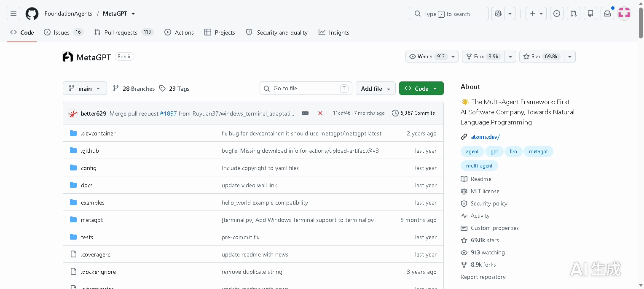644x289 pixels.
Task: Click the examples folder icon
Action: [x=73, y=203]
